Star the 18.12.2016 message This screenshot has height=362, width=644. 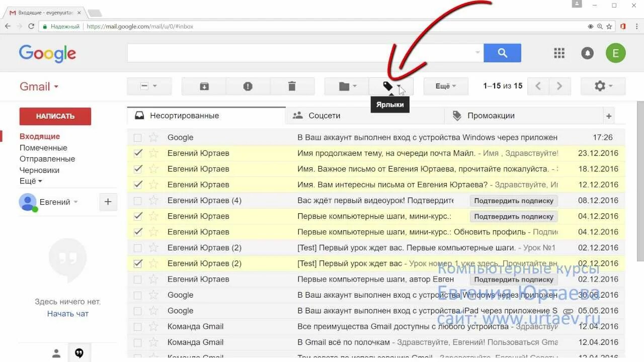pos(153,169)
